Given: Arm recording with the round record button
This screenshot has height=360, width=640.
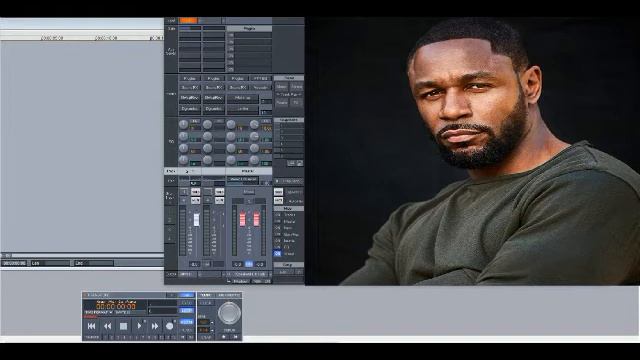Looking at the screenshot, I should pos(169,326).
